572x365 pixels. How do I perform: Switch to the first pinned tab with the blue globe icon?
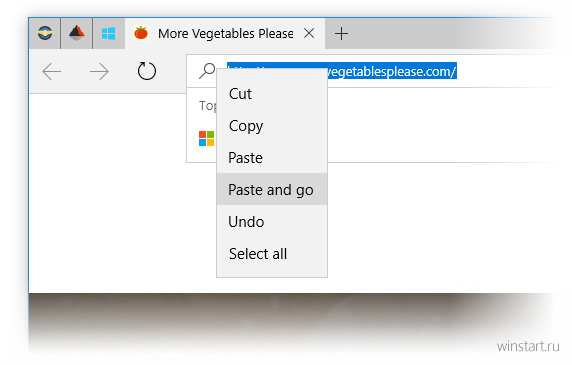(45, 33)
